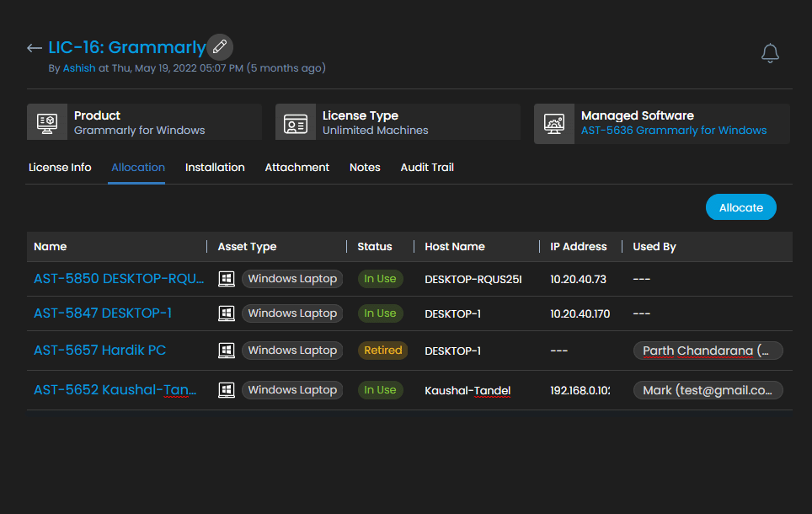Open the Installation tab
812x514 pixels.
pyautogui.click(x=215, y=168)
